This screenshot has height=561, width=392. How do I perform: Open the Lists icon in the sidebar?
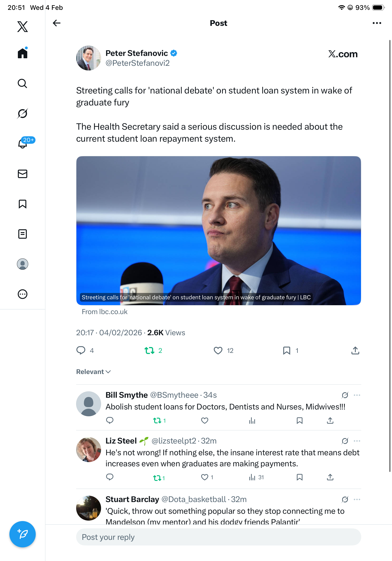click(x=23, y=234)
